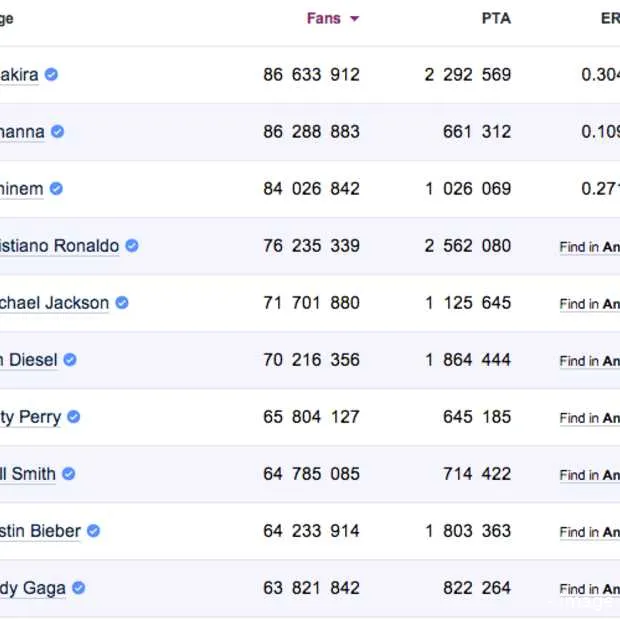Select PTA value 2 292 569
Image resolution: width=620 pixels, height=620 pixels.
468,75
